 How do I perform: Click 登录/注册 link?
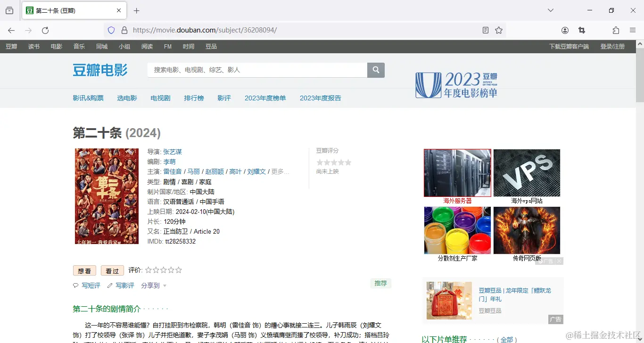[612, 46]
